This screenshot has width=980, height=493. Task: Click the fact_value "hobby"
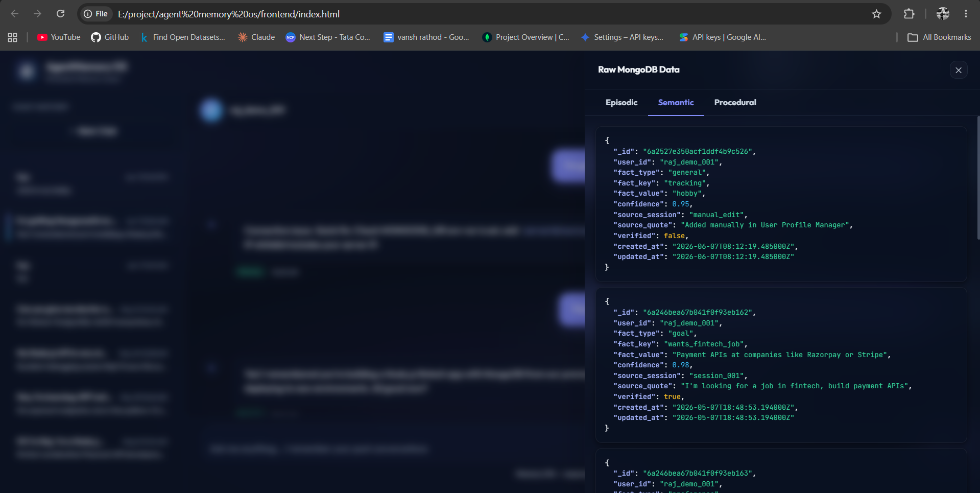pos(687,194)
